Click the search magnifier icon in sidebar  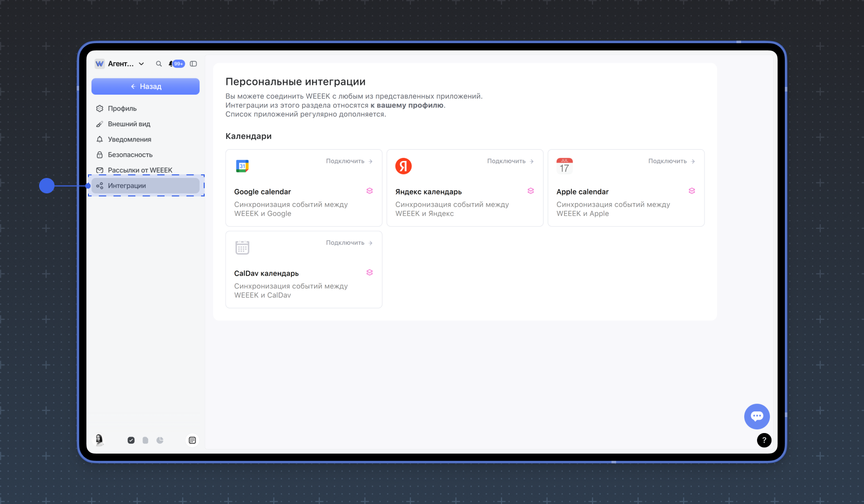click(x=159, y=64)
